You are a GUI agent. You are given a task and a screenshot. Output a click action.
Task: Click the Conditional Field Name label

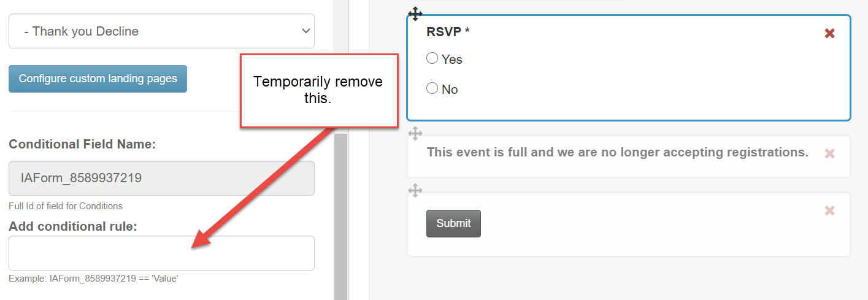click(82, 145)
